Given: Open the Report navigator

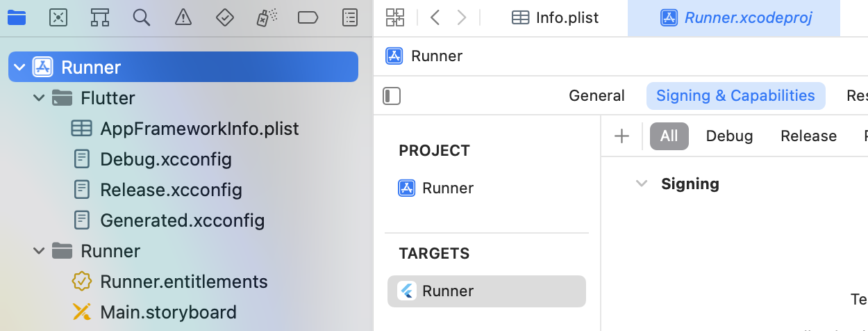Looking at the screenshot, I should pos(351,17).
